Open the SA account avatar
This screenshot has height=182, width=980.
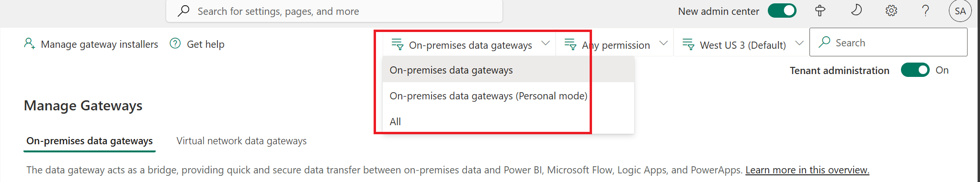pos(960,11)
